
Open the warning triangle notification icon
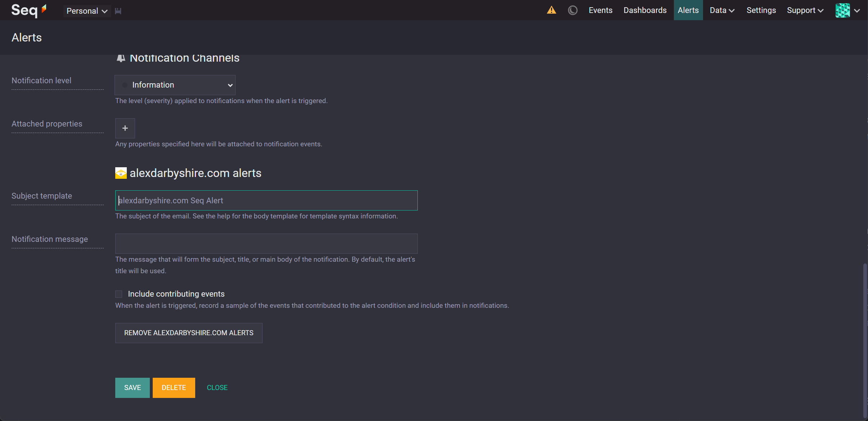[x=551, y=10]
